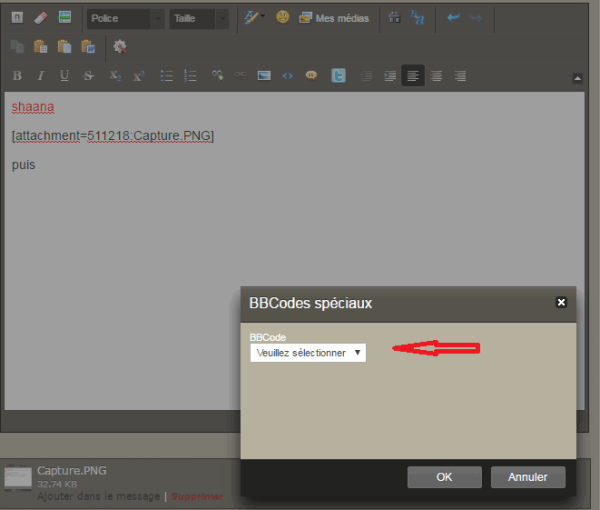
Task: Redo with the forward arrow icon
Action: tap(476, 18)
